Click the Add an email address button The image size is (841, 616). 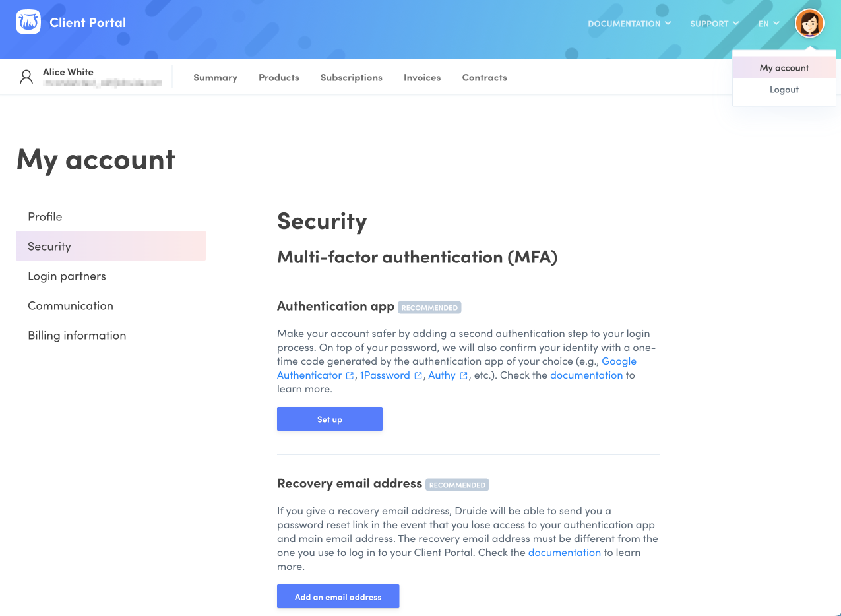pyautogui.click(x=338, y=597)
